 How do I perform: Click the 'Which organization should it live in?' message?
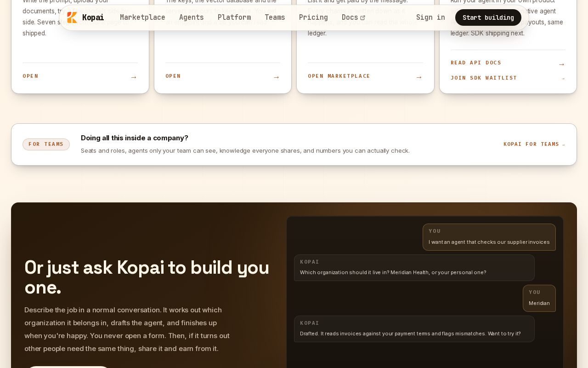pyautogui.click(x=414, y=268)
